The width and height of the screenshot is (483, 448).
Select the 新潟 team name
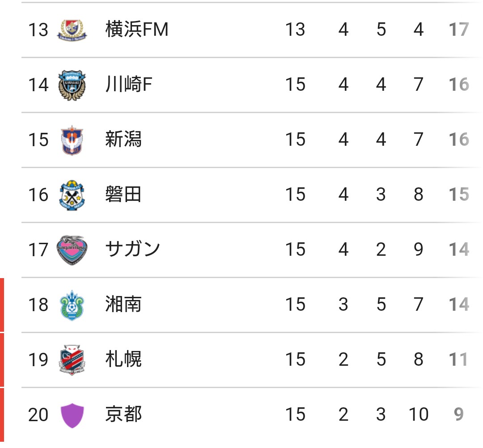pyautogui.click(x=123, y=139)
